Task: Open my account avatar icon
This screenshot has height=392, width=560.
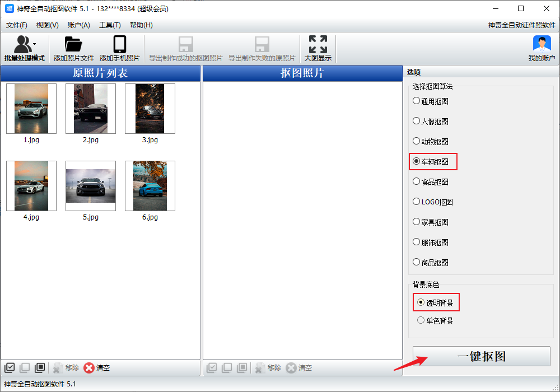Action: pyautogui.click(x=542, y=45)
